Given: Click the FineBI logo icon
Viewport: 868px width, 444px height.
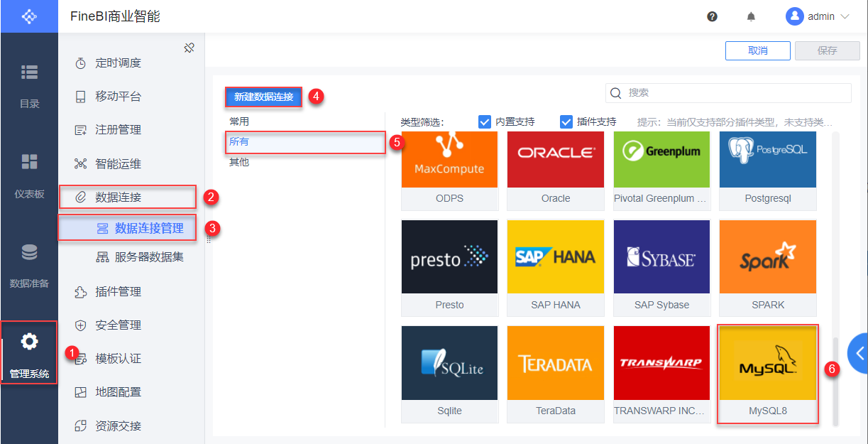Looking at the screenshot, I should [28, 16].
